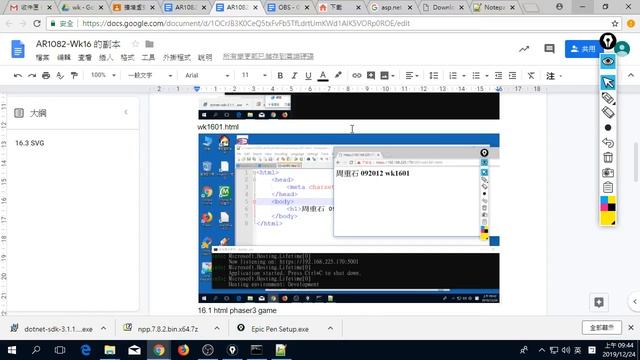Reload the page in Chrome
Image resolution: width=640 pixels, height=360 pixels.
[37, 23]
